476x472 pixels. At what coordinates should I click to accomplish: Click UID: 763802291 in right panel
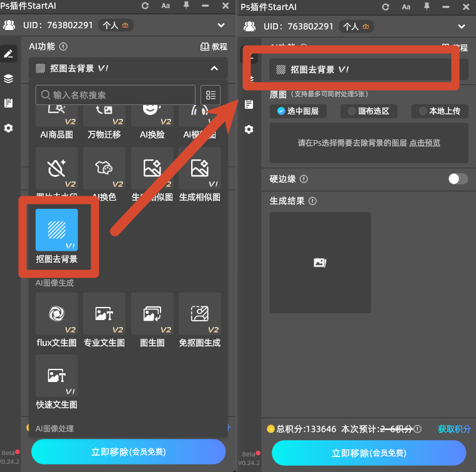pyautogui.click(x=299, y=26)
